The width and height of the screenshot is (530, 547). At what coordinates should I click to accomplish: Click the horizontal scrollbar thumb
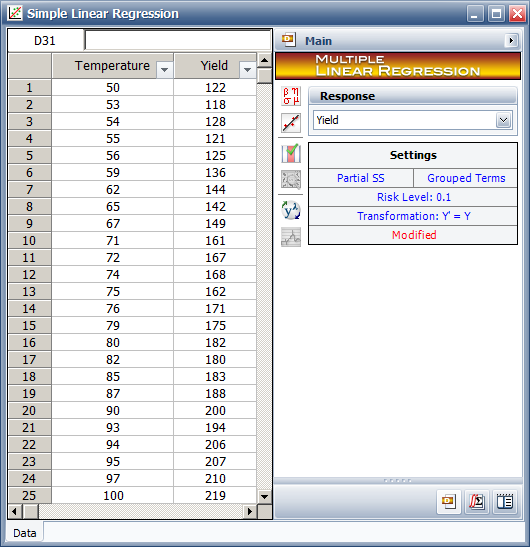coord(31,511)
